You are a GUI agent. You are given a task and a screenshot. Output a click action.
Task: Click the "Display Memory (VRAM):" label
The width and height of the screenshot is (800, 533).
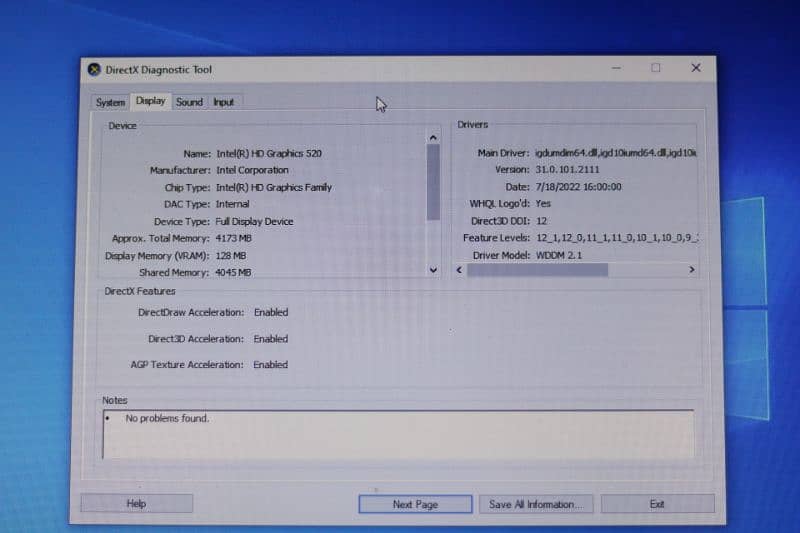157,256
